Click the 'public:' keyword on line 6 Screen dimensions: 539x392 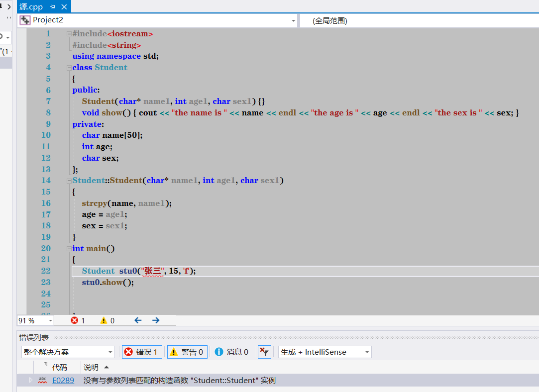[x=86, y=90]
